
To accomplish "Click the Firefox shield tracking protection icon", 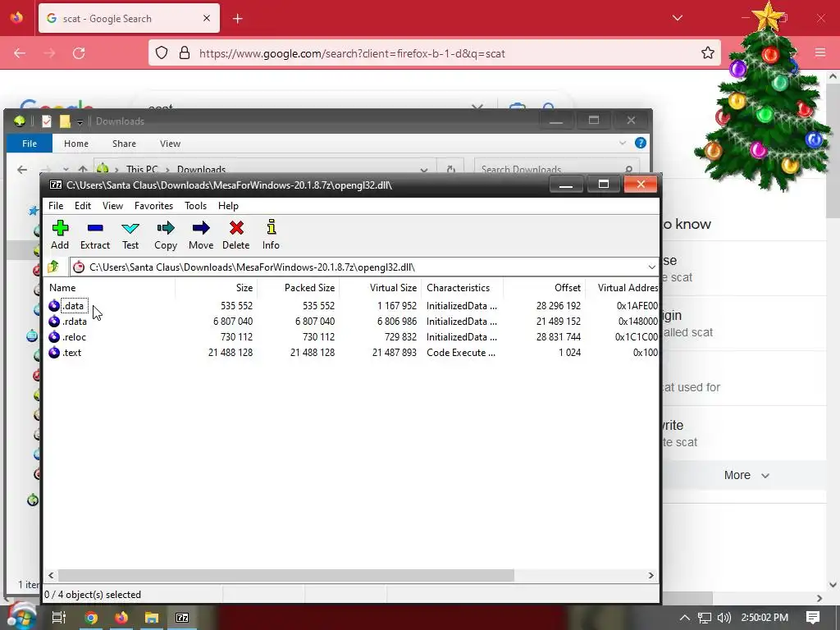I will pyautogui.click(x=162, y=52).
